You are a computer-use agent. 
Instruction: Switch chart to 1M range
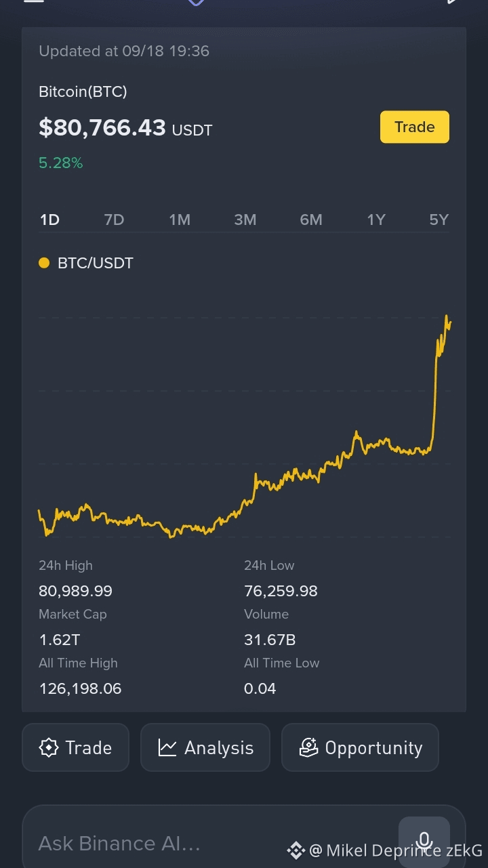180,220
